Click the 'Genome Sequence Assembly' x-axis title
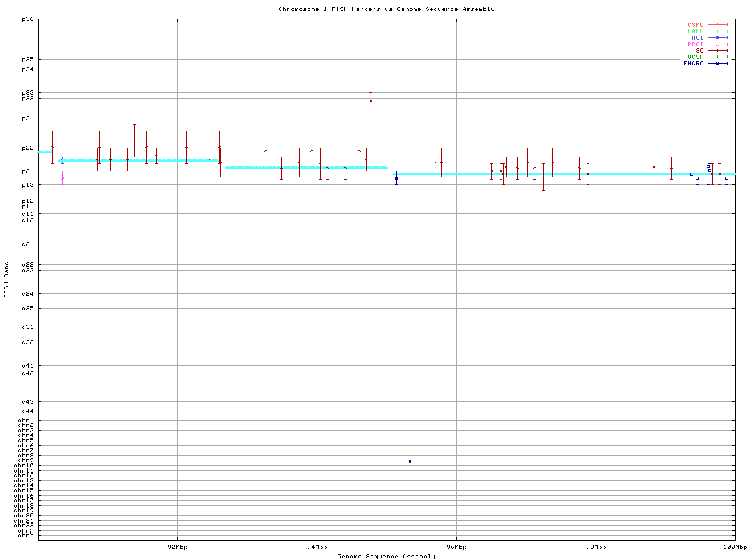The width and height of the screenshot is (747, 560). coord(386,556)
